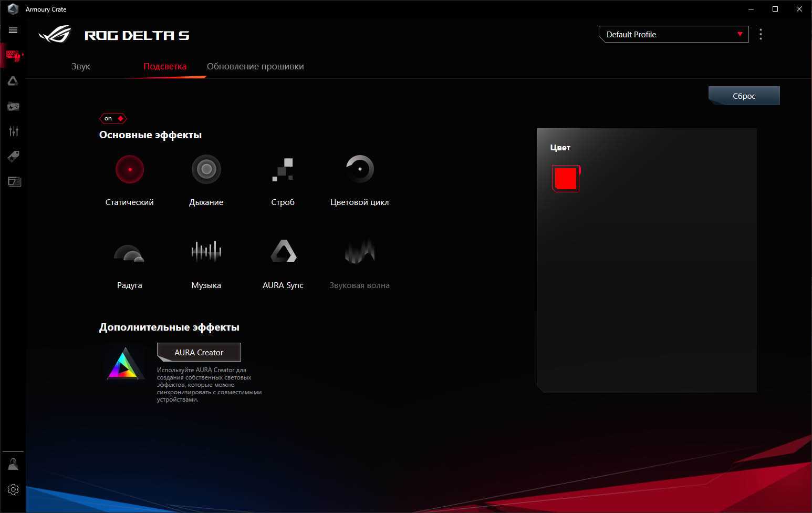Select the Rainbow (Радуга) effect icon
The height and width of the screenshot is (513, 812).
129,253
